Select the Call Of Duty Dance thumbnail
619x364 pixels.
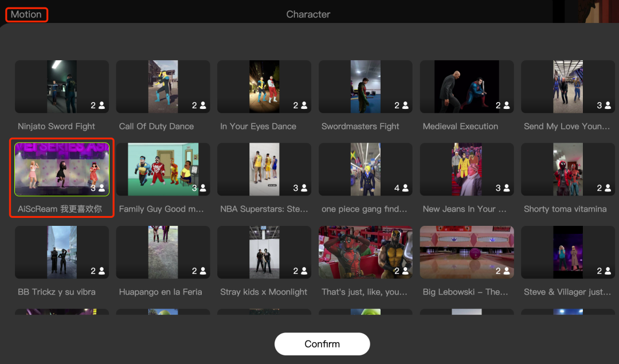coord(163,87)
